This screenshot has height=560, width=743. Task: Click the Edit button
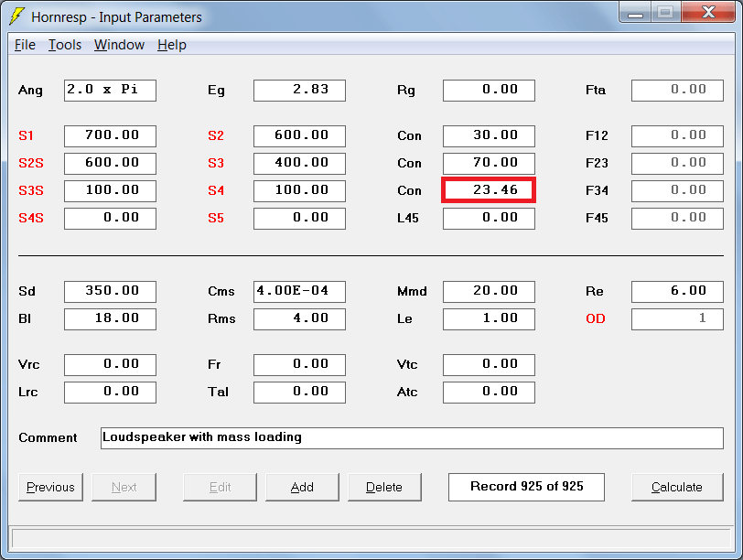click(x=220, y=487)
